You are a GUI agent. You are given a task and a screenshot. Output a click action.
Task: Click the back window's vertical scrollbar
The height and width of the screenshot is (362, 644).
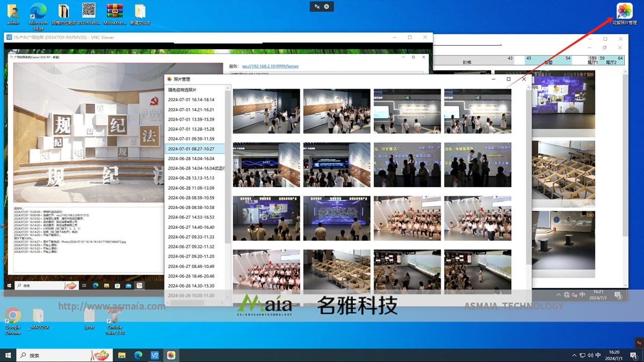625,156
